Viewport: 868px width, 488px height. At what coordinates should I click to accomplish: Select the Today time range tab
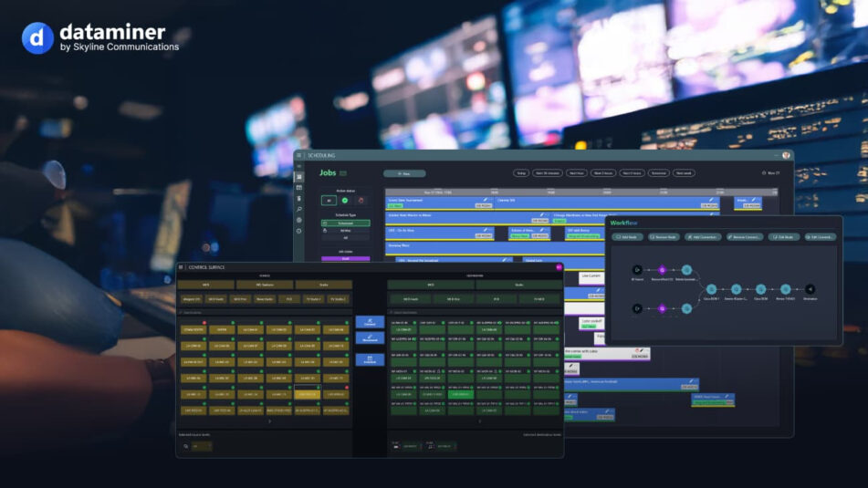(x=520, y=172)
